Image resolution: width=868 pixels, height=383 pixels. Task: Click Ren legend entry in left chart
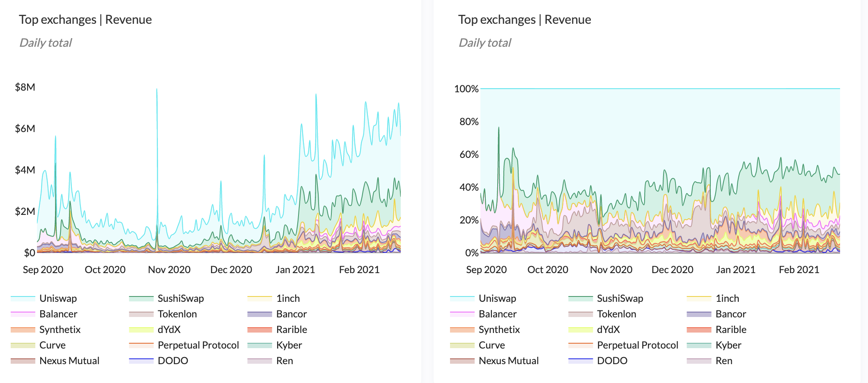(270, 361)
